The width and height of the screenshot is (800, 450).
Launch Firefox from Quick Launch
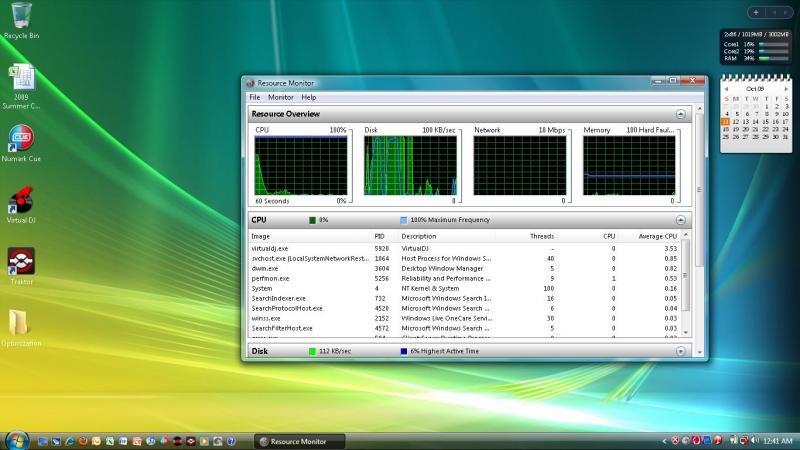tap(83, 441)
